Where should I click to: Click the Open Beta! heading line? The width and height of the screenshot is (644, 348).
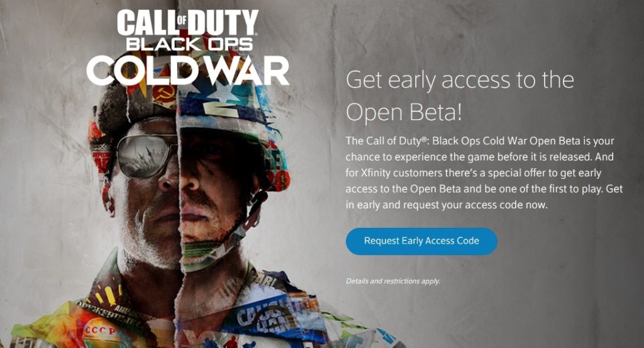(x=404, y=112)
